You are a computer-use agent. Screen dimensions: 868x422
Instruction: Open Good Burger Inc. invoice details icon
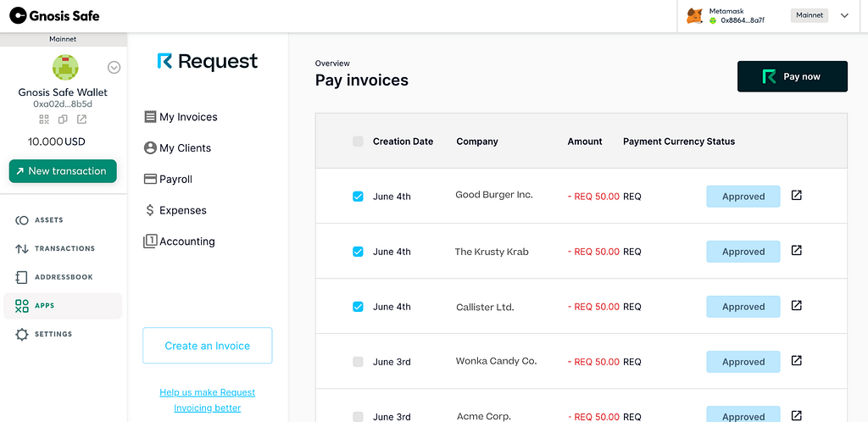coord(797,195)
